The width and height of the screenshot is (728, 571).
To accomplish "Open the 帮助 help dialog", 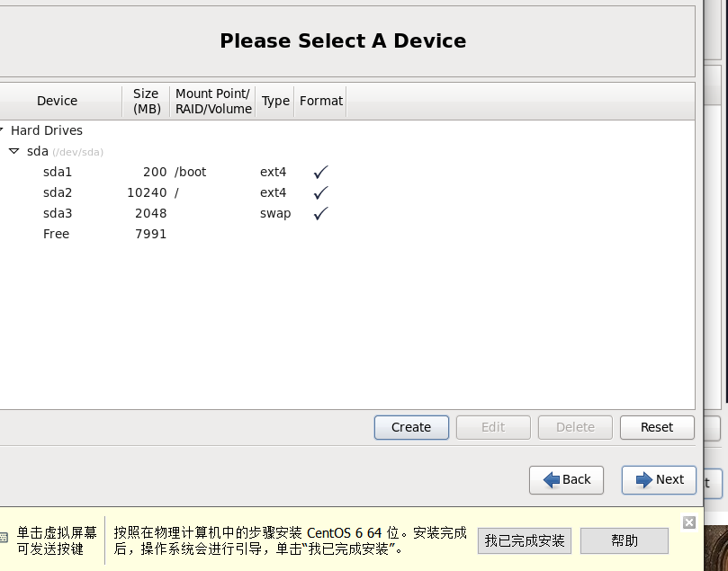I will 625,540.
